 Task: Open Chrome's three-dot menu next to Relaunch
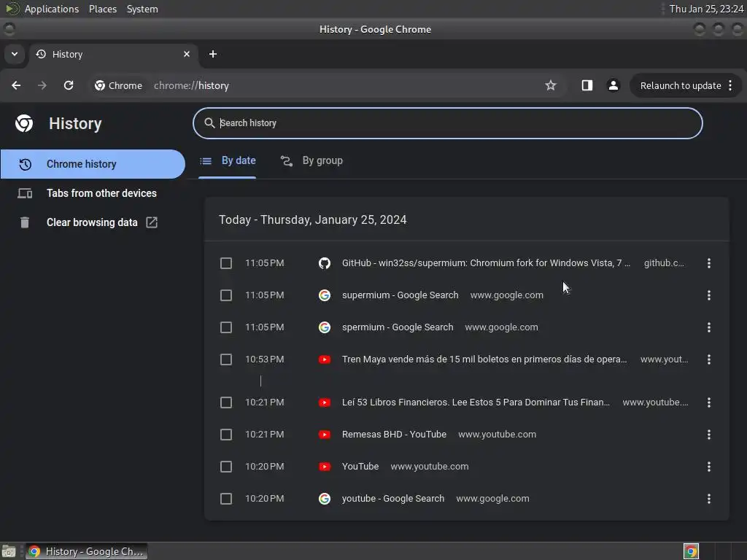730,85
